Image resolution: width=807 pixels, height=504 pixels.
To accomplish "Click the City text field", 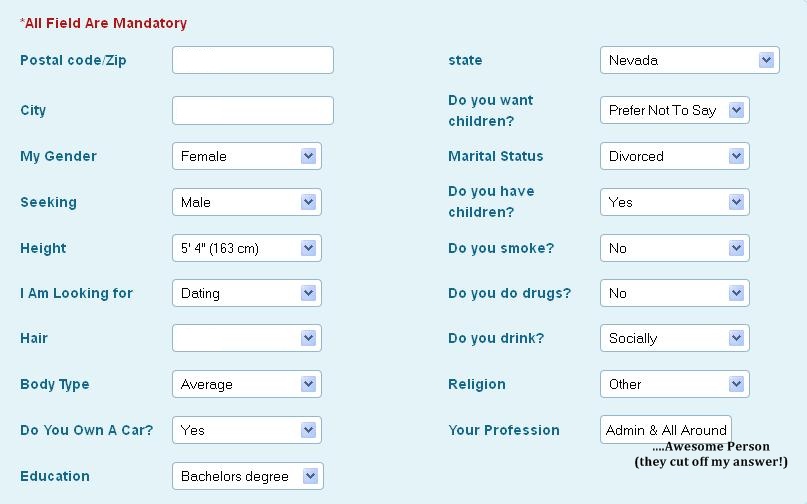I will pyautogui.click(x=253, y=110).
